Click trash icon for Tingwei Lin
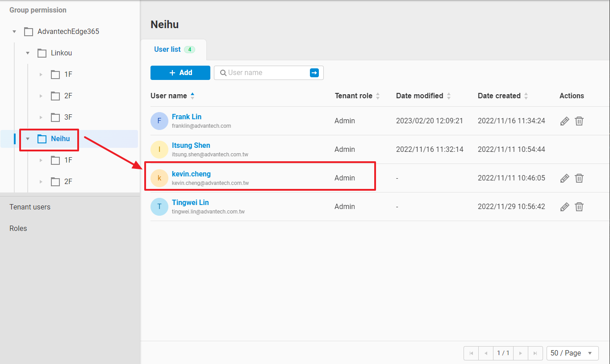The image size is (610, 364). (579, 207)
